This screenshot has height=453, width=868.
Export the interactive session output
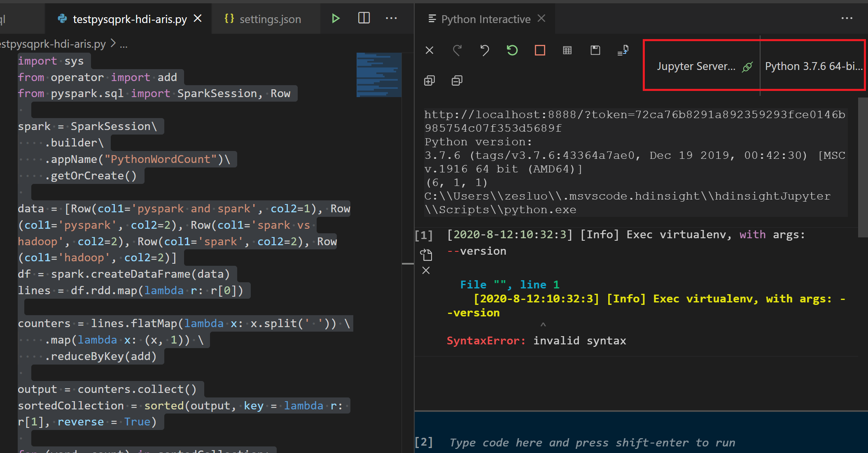point(623,50)
